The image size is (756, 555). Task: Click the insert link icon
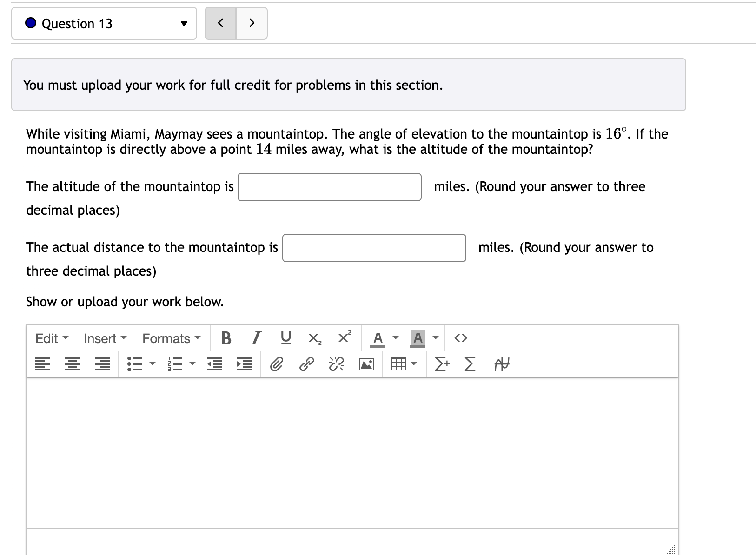pyautogui.click(x=306, y=364)
